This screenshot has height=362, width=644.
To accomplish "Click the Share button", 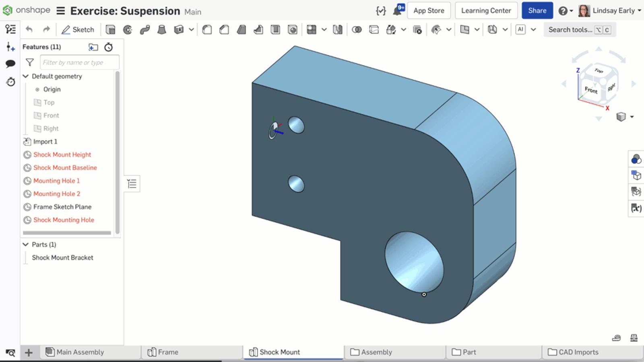I will click(537, 11).
